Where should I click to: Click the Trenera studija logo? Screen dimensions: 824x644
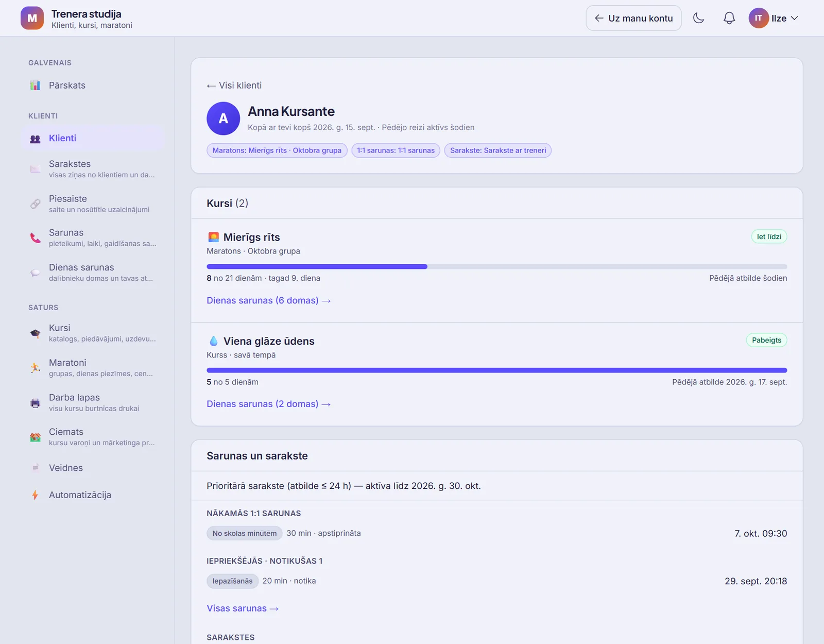(x=32, y=18)
